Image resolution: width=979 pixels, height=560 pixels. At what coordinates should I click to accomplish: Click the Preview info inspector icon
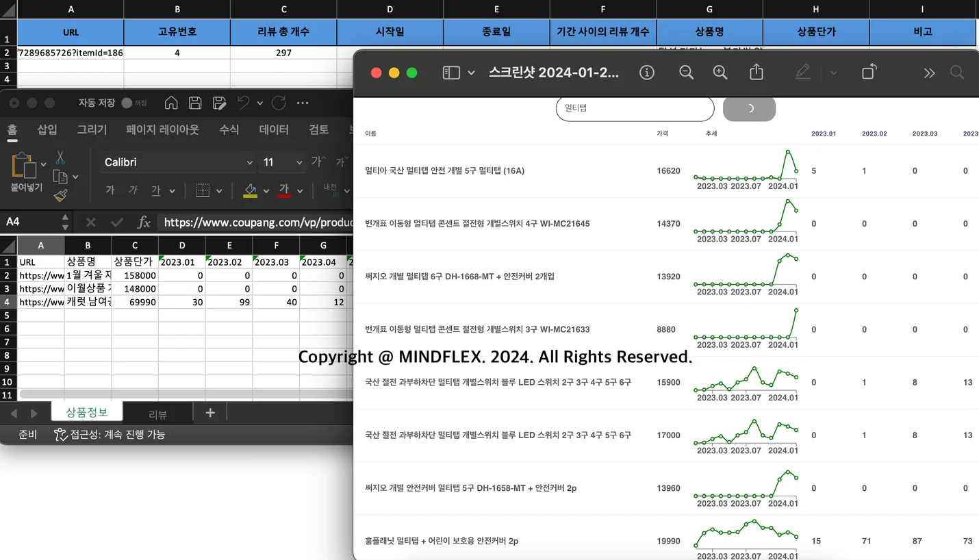point(647,73)
